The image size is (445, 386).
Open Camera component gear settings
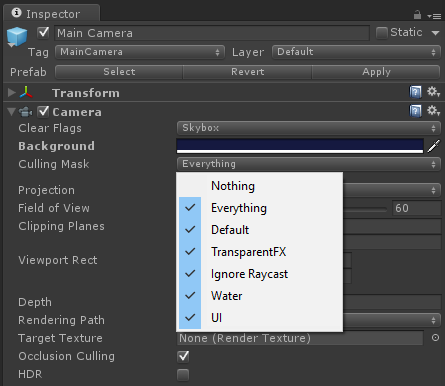434,111
